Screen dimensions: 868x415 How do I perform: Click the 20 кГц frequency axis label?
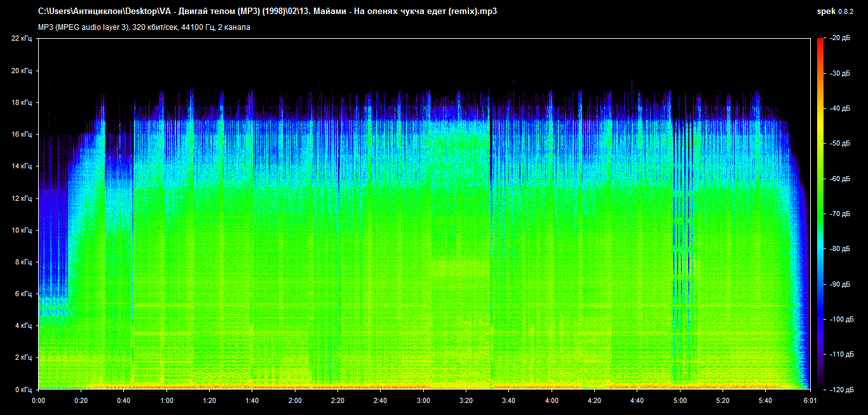pyautogui.click(x=21, y=71)
